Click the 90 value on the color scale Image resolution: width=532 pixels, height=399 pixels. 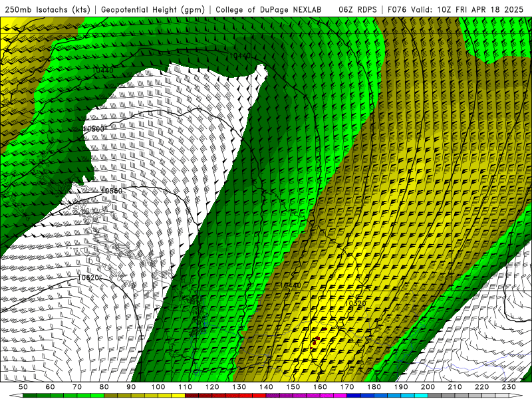coord(131,387)
